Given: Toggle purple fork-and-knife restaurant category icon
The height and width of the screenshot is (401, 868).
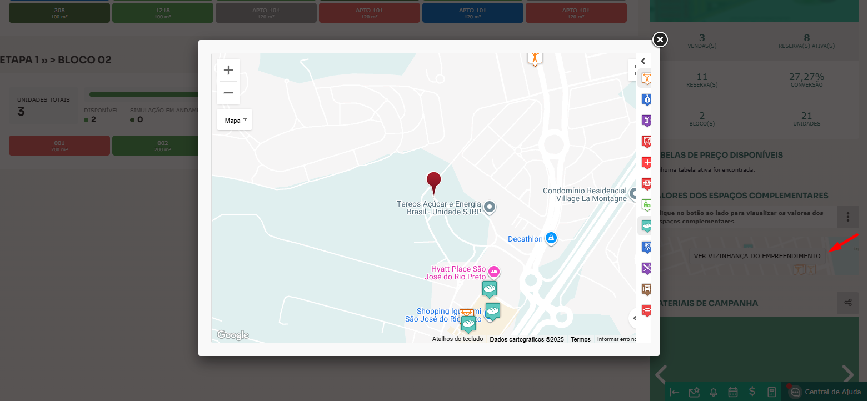Looking at the screenshot, I should (646, 268).
